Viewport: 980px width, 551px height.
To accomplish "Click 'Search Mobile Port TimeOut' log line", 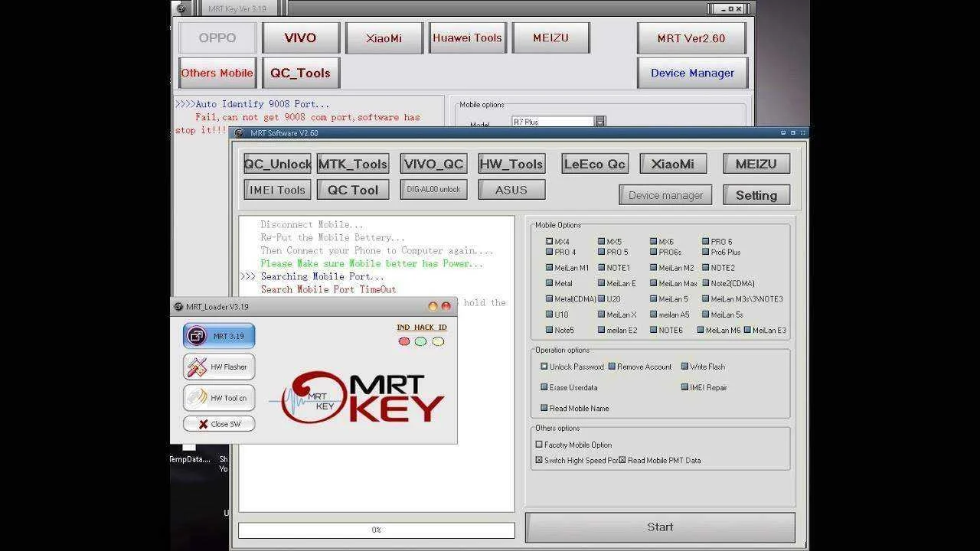I will click(328, 289).
